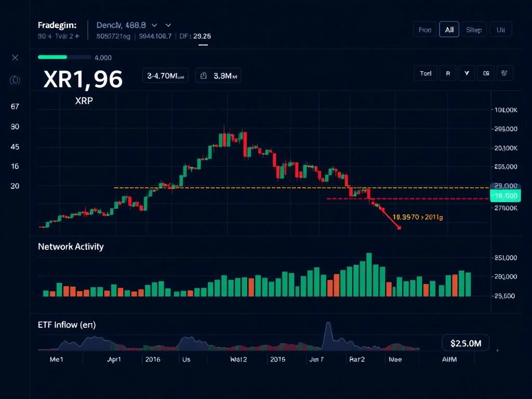The image size is (532, 399).
Task: Select the CQ chart tool icon
Action: click(x=485, y=73)
